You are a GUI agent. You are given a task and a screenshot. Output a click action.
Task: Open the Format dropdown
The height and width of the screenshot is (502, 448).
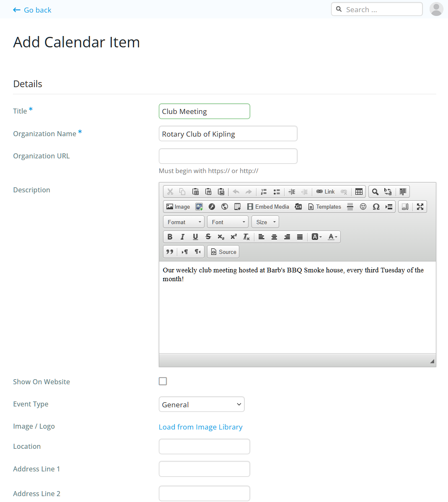tap(184, 222)
